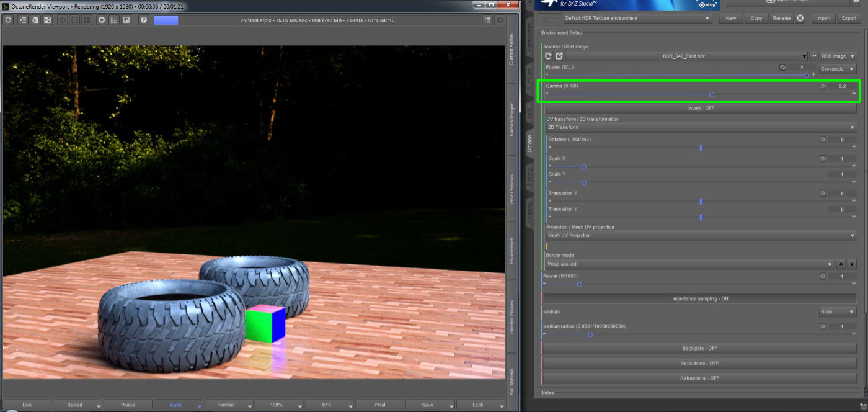The width and height of the screenshot is (868, 412).
Task: Open the 100% zoom dropdown
Action: pos(279,405)
